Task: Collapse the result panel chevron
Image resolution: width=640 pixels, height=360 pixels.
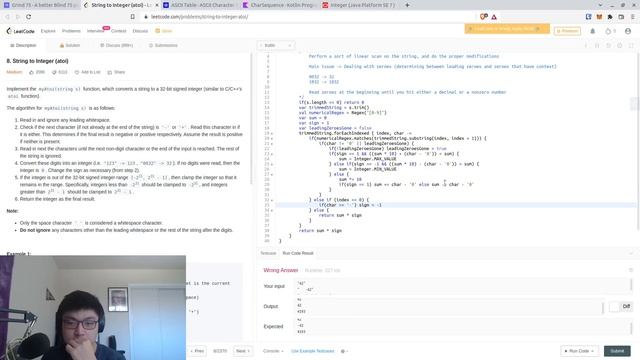Action: (631, 253)
